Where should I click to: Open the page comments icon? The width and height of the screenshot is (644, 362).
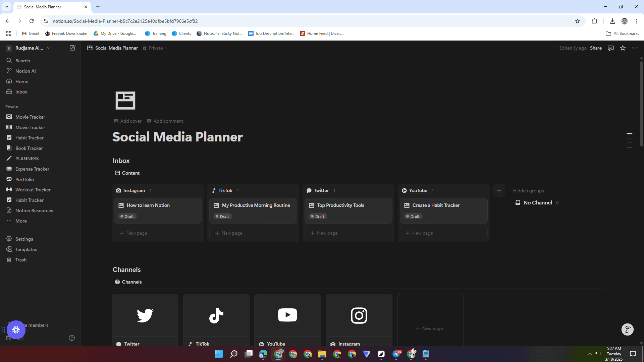(x=611, y=48)
